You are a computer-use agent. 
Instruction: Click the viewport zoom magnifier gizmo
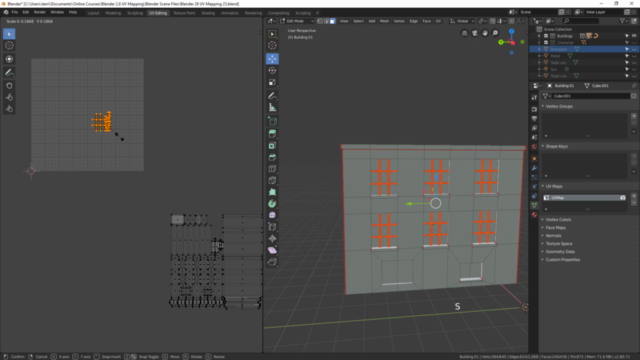(495, 33)
